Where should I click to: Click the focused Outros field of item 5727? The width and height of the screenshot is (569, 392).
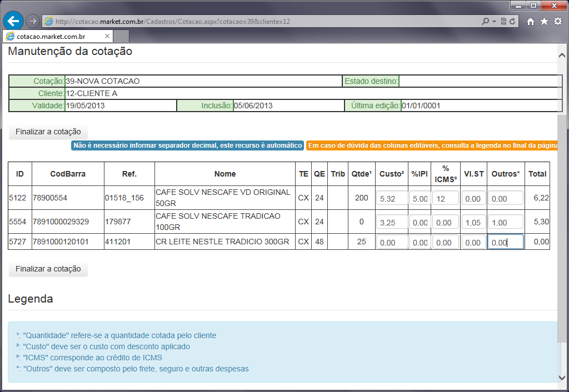tap(506, 242)
